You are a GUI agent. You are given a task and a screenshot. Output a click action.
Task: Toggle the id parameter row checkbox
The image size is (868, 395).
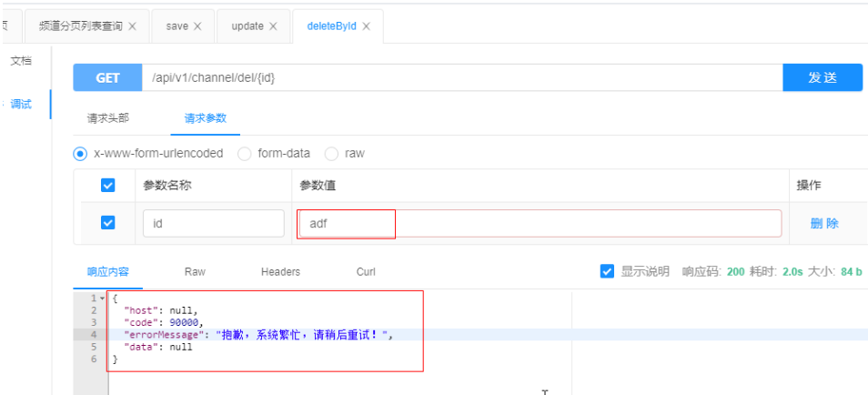coord(108,223)
